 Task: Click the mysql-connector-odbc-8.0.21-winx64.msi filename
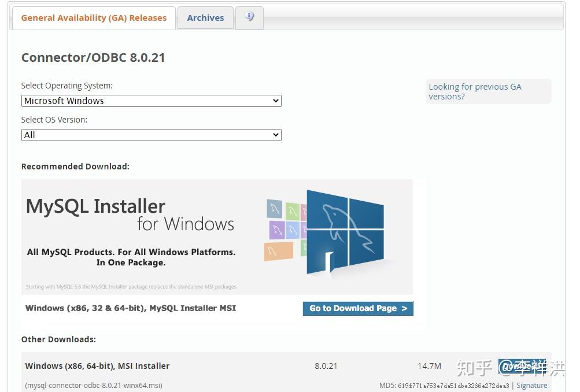(94, 385)
